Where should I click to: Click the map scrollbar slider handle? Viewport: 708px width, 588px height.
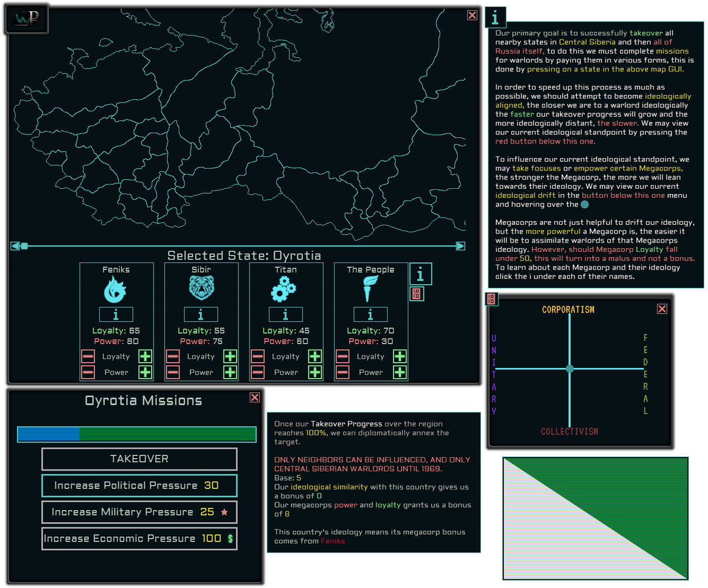(x=24, y=246)
